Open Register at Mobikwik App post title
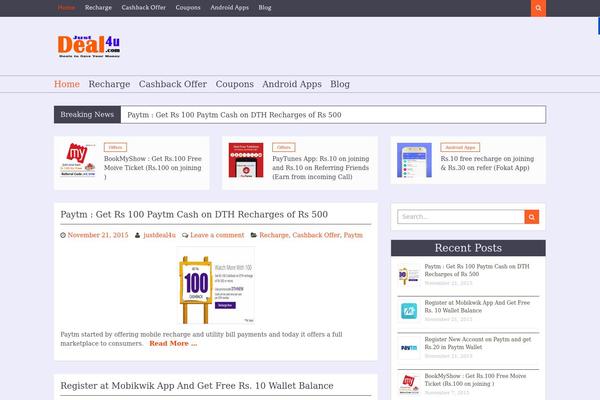Viewport: 600px width, 400px height. 197,385
